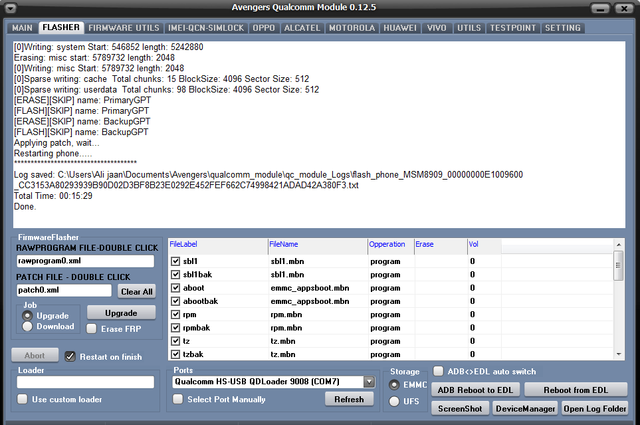Screen dimensions: 640x425
Task: Click the Upgrade button
Action: pyautogui.click(x=121, y=313)
